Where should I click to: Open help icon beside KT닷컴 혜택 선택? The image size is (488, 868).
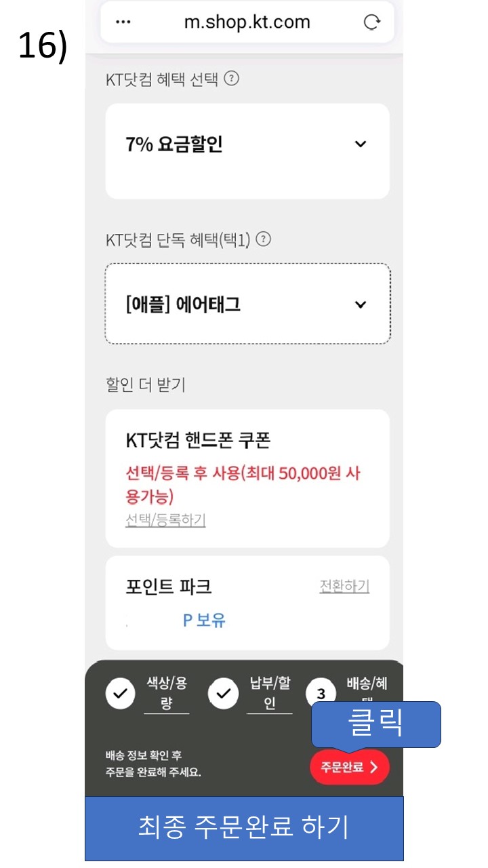[231, 79]
